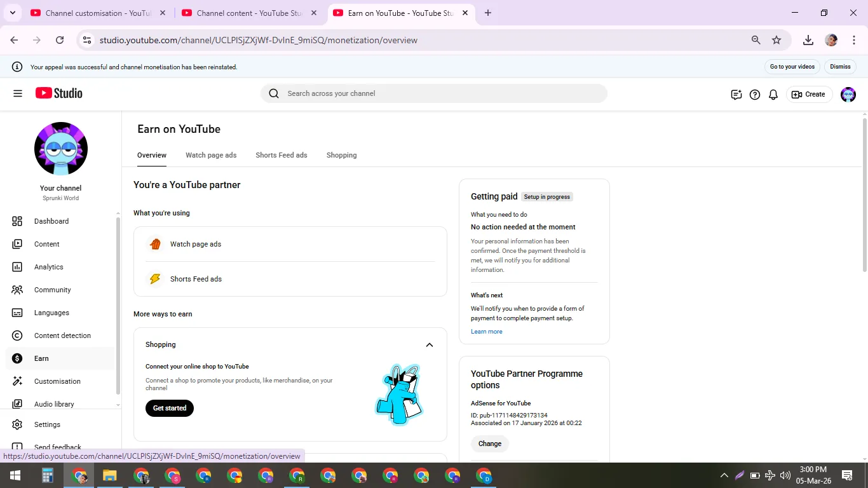Image resolution: width=868 pixels, height=488 pixels.
Task: Open the tab search dropdown arrow
Action: click(12, 13)
